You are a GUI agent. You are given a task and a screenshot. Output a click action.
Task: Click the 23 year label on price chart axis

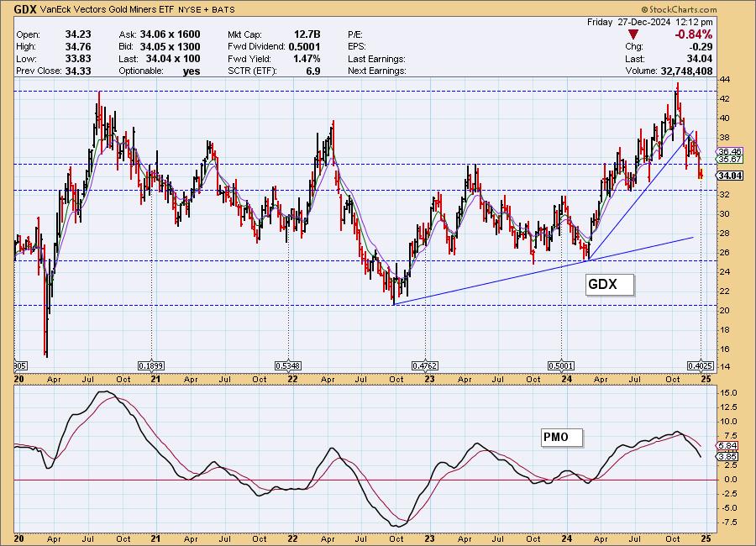(429, 379)
